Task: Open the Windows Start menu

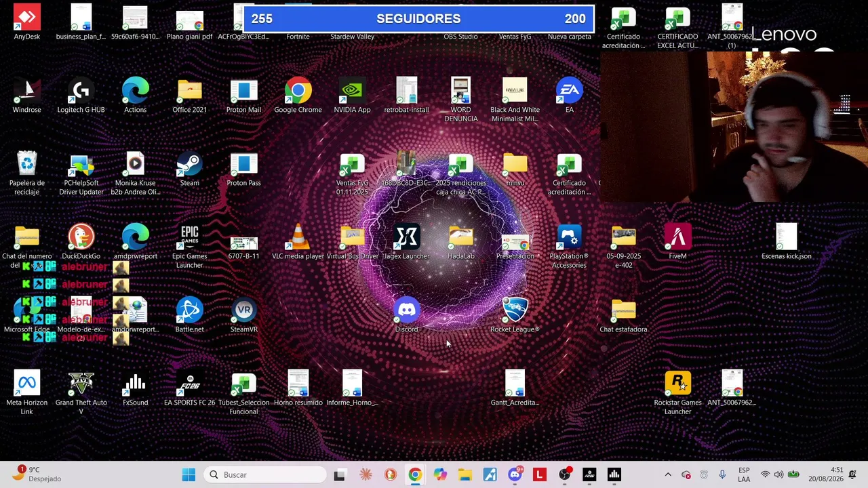Action: click(189, 474)
